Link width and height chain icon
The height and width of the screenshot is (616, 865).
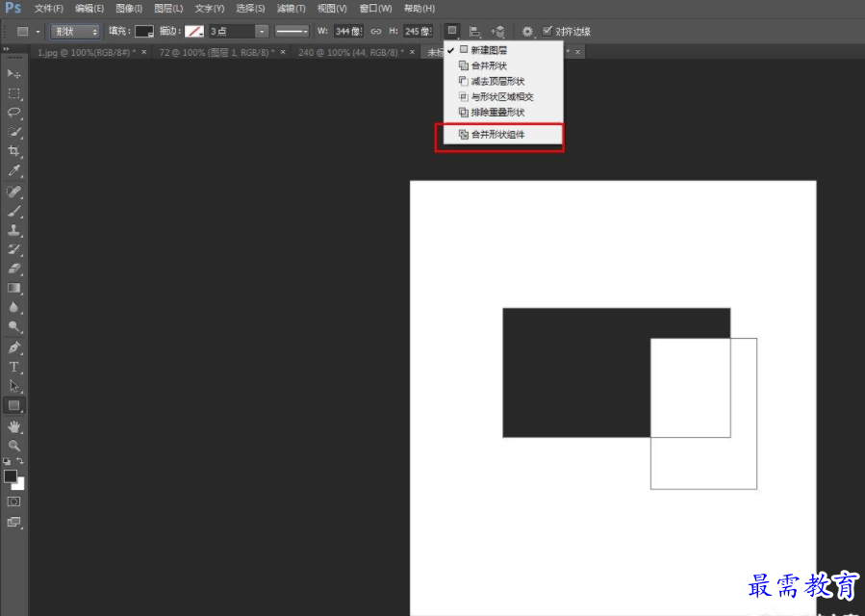[x=375, y=32]
